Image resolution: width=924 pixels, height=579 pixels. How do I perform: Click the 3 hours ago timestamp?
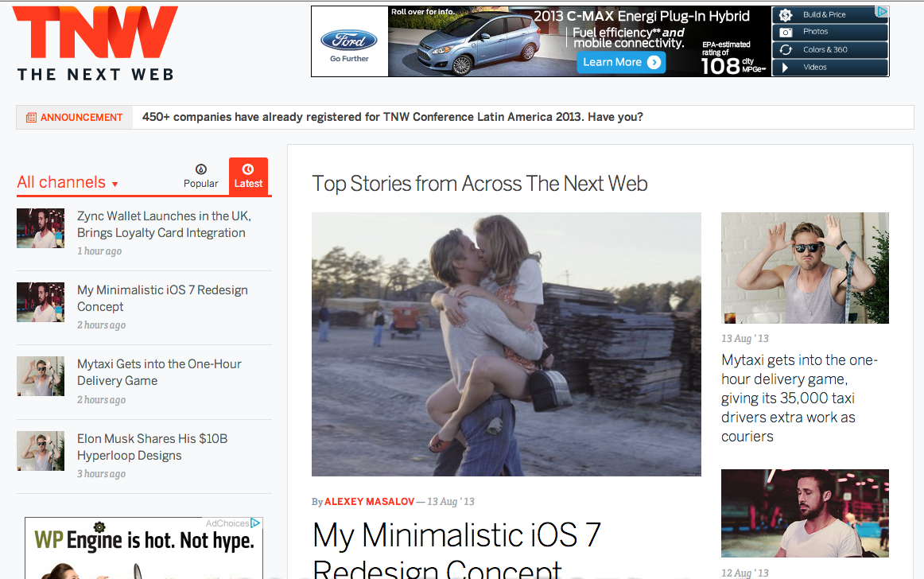click(x=101, y=474)
